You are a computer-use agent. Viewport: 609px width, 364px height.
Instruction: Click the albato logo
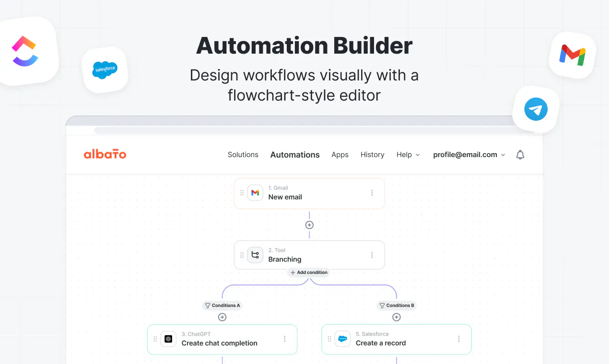105,154
